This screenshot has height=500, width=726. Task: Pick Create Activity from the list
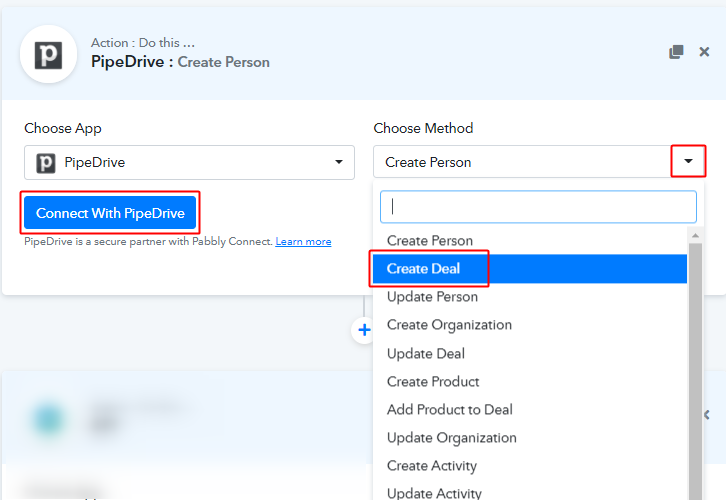point(530,466)
